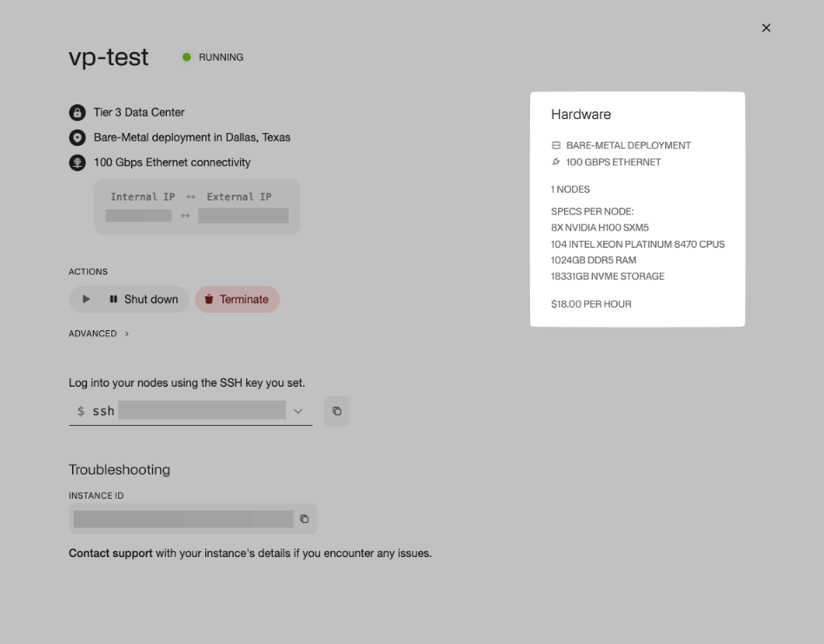Image resolution: width=824 pixels, height=644 pixels.
Task: Copy the ssh command to clipboard
Action: 337,411
